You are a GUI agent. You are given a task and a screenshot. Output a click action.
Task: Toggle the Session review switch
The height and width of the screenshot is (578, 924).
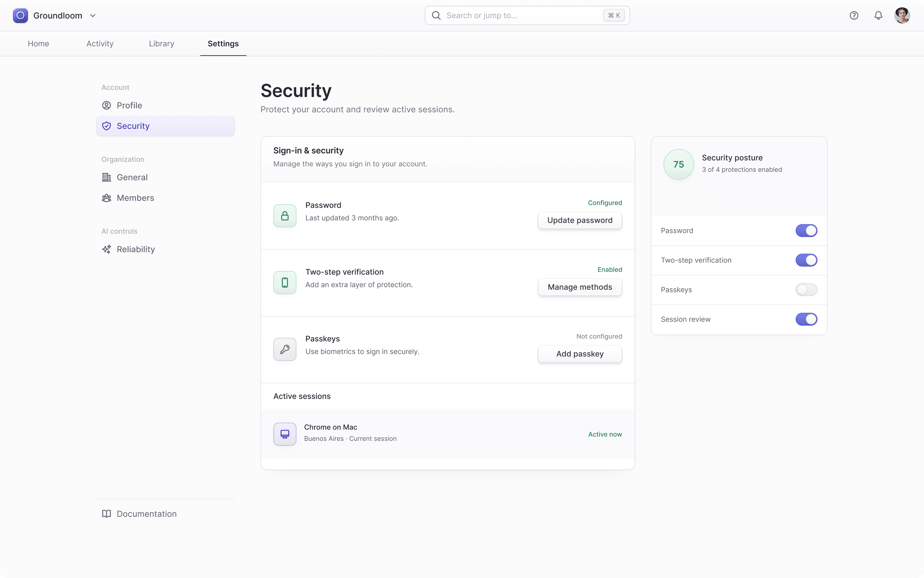pyautogui.click(x=806, y=319)
